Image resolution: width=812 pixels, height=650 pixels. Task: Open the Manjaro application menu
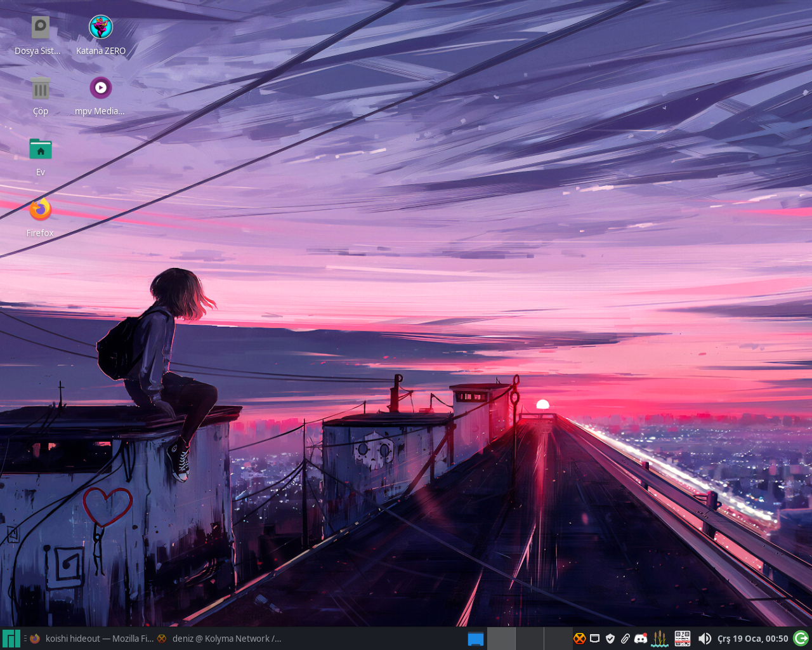(x=11, y=639)
